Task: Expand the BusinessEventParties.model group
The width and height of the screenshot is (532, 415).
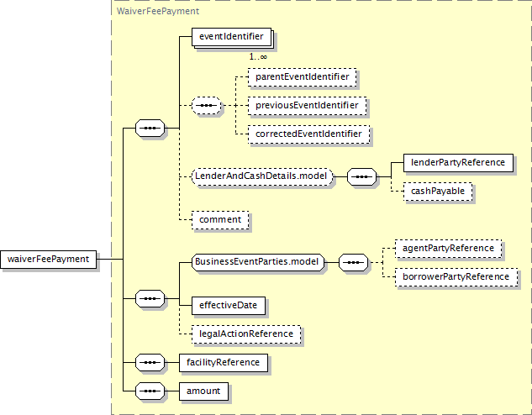Action: pyautogui.click(x=257, y=263)
